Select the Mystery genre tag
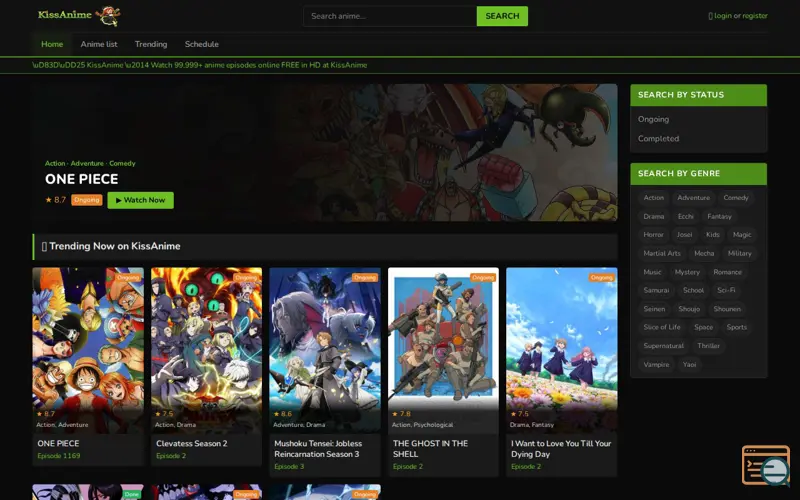This screenshot has width=800, height=500. point(687,272)
